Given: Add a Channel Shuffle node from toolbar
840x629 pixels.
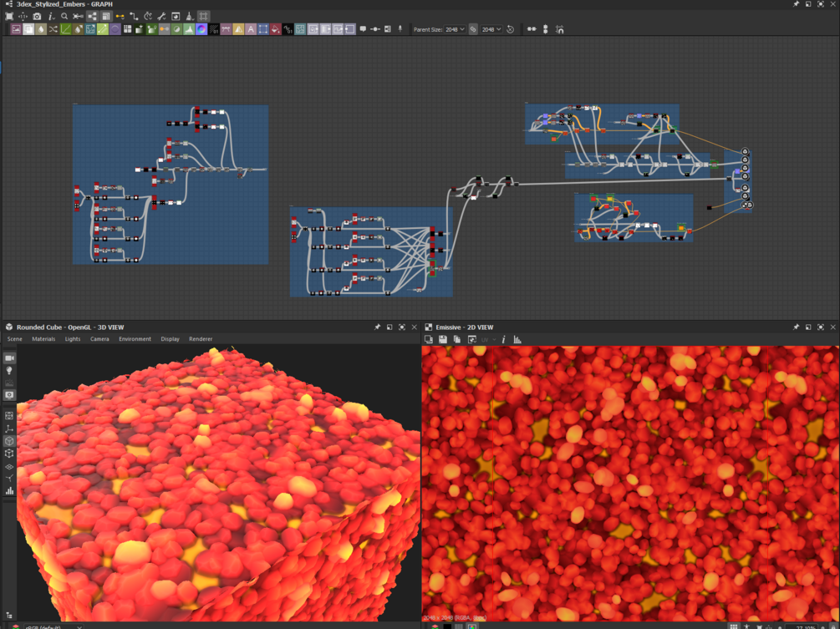Looking at the screenshot, I should (53, 29).
